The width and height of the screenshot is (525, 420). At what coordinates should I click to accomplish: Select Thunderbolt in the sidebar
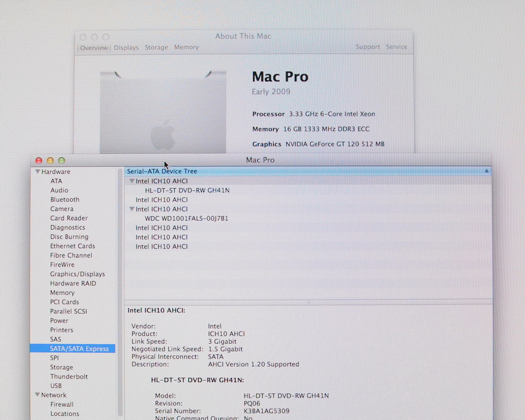tap(69, 376)
